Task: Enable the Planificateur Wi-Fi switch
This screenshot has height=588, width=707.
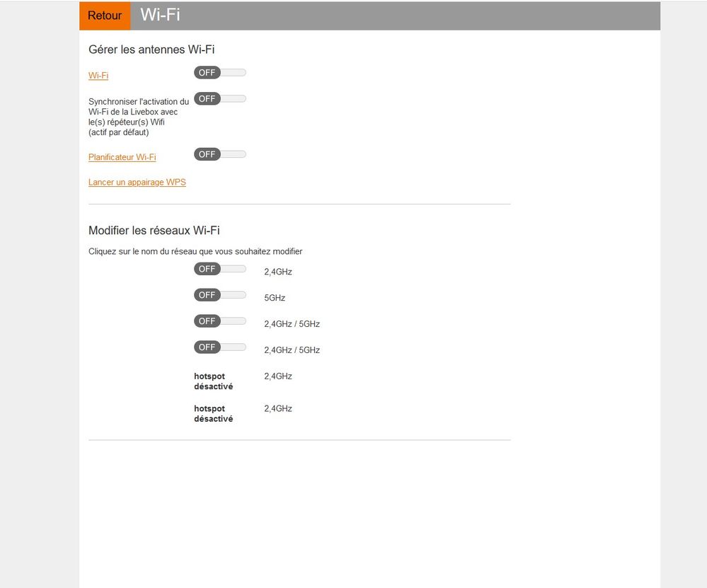Action: 220,154
